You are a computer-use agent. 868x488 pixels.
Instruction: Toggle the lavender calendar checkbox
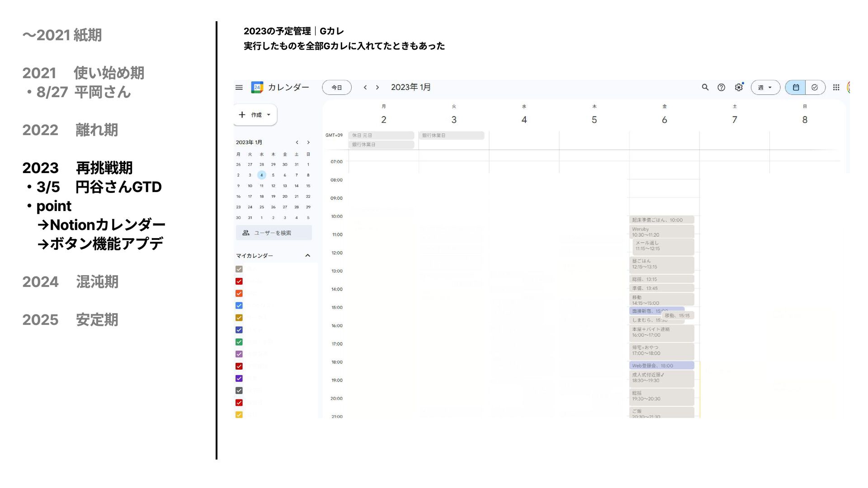click(x=239, y=354)
